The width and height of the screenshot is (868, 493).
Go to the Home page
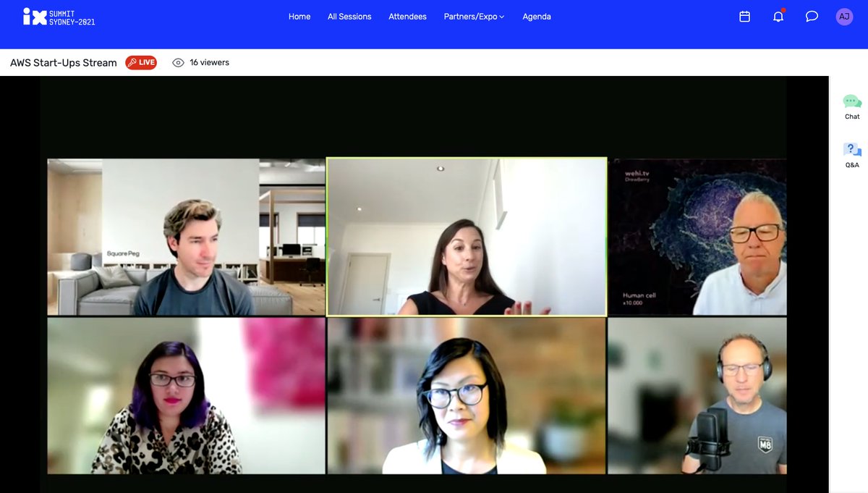299,17
